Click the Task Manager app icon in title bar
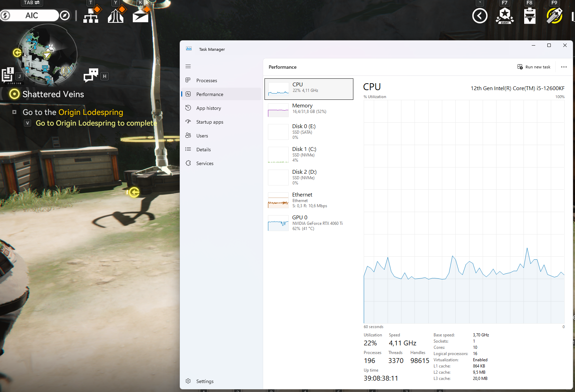 pyautogui.click(x=189, y=49)
